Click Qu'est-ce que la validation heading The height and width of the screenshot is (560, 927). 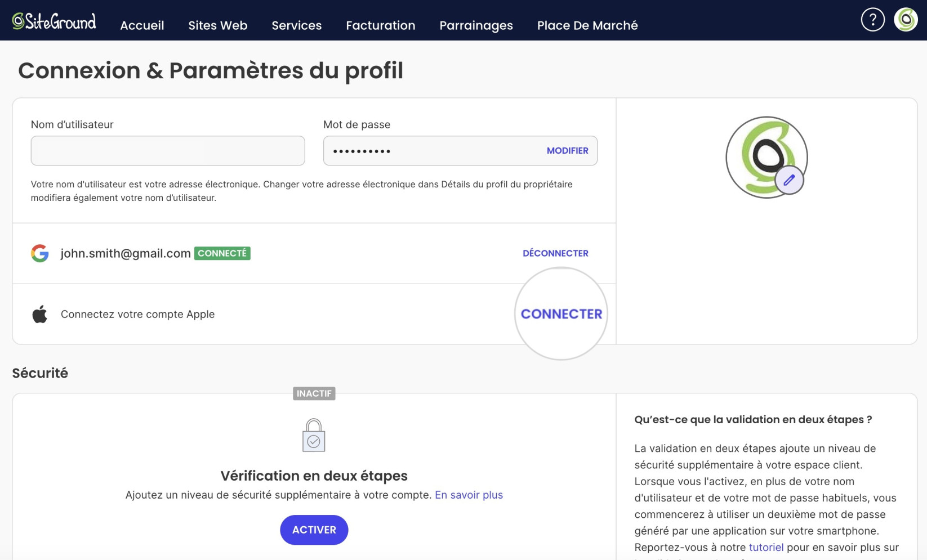[753, 419]
